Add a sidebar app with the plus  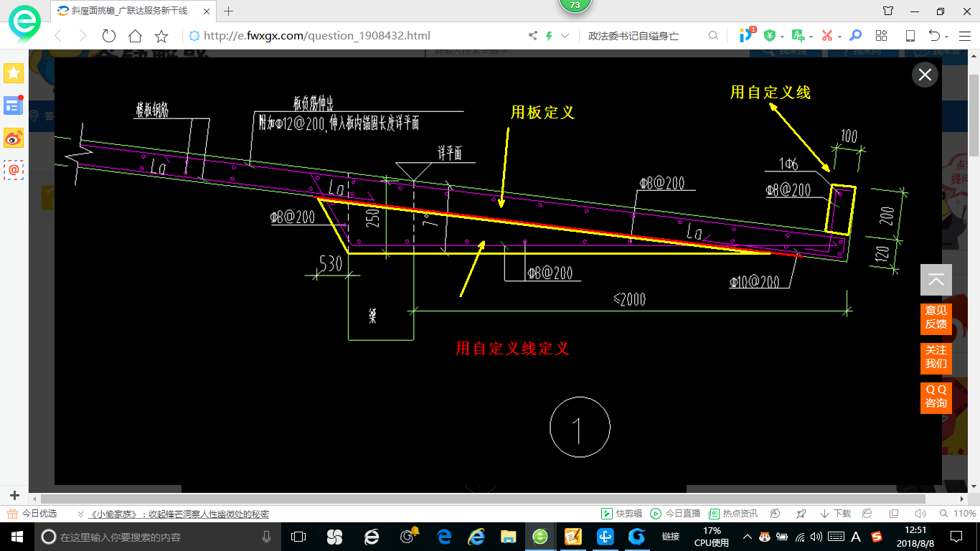(14, 495)
